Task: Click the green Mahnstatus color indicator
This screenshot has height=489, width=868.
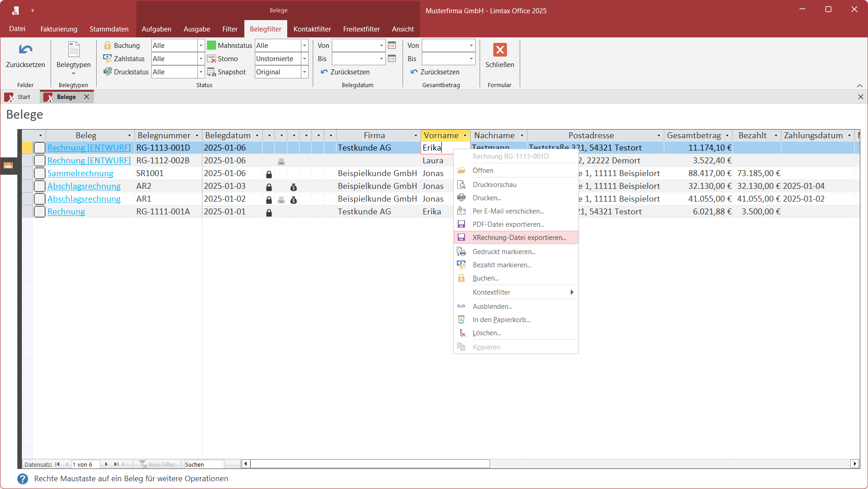Action: pyautogui.click(x=212, y=46)
